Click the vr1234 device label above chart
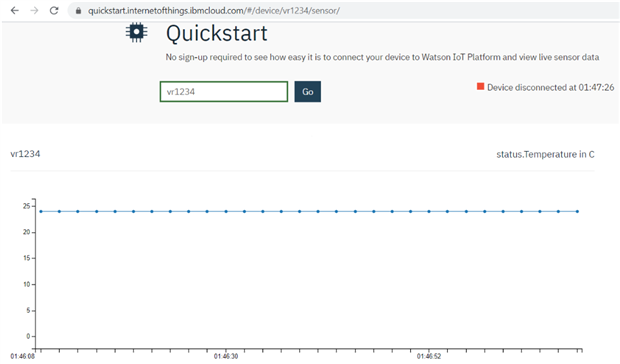Image resolution: width=620 pixels, height=364 pixels. pyautogui.click(x=25, y=154)
